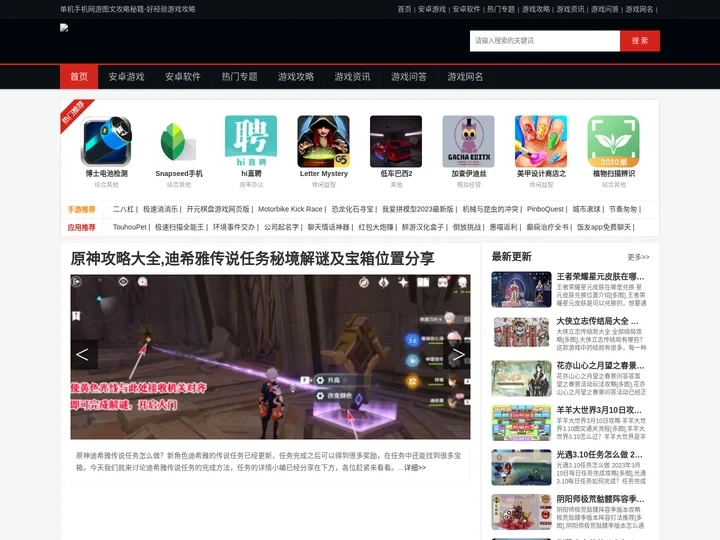Click 首页 in the top header links
This screenshot has height=540, width=720.
tap(405, 9)
